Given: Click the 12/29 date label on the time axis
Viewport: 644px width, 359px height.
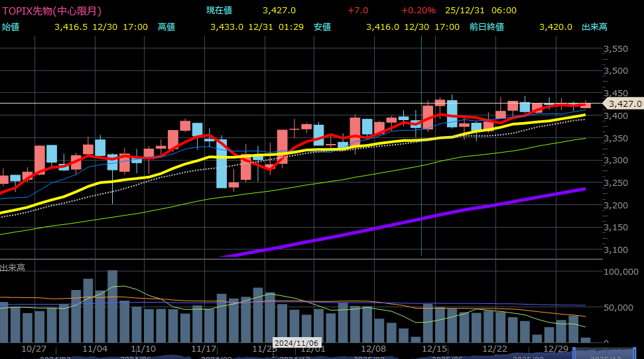Looking at the screenshot, I should (x=555, y=348).
